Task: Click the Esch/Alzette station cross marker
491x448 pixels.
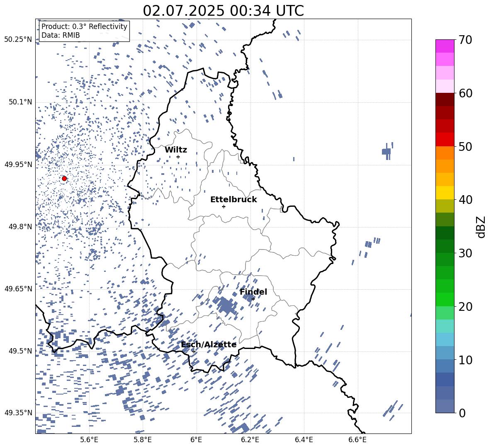Action: pos(194,351)
